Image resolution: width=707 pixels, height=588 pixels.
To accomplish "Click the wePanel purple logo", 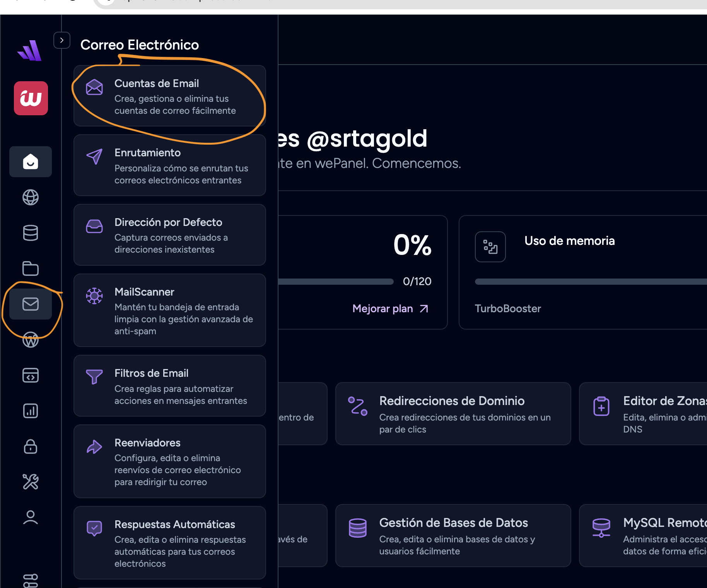I will pos(30,51).
